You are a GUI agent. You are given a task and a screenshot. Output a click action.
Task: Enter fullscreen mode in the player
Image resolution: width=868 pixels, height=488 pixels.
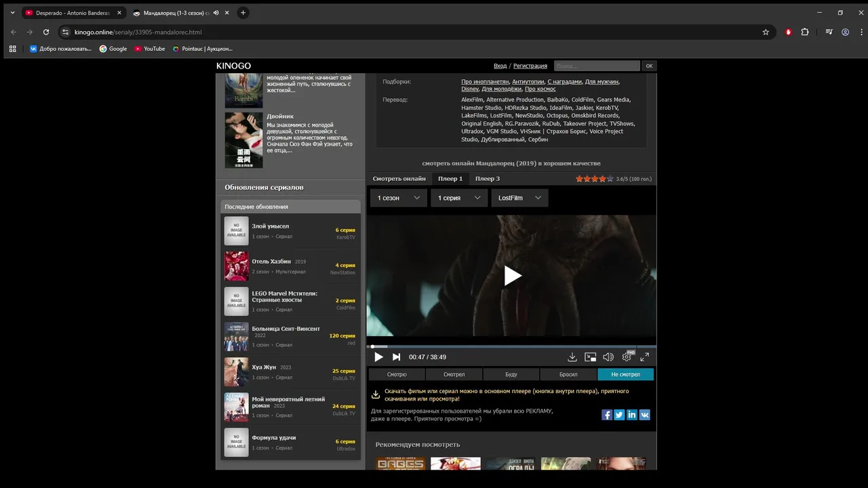tap(645, 357)
